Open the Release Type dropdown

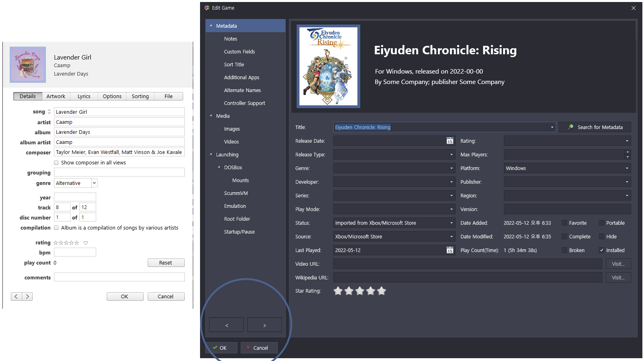451,155
